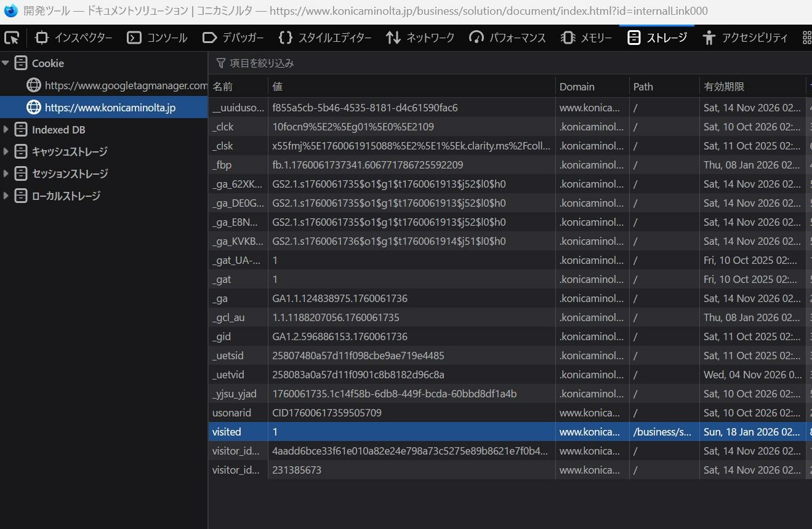This screenshot has height=529, width=812.
Task: Open the アクセシビリティ panel
Action: click(x=746, y=38)
